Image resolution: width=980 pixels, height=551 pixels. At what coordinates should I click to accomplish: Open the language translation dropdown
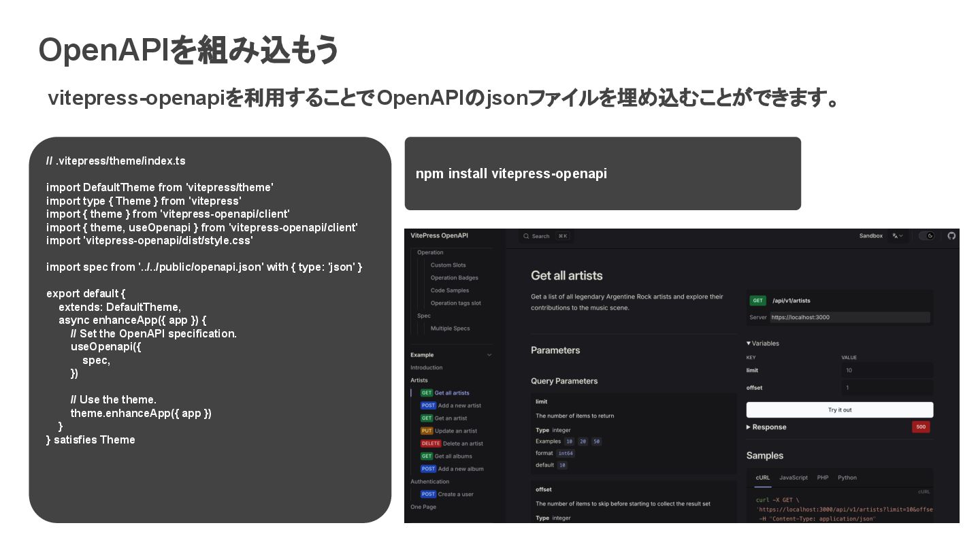pos(898,236)
